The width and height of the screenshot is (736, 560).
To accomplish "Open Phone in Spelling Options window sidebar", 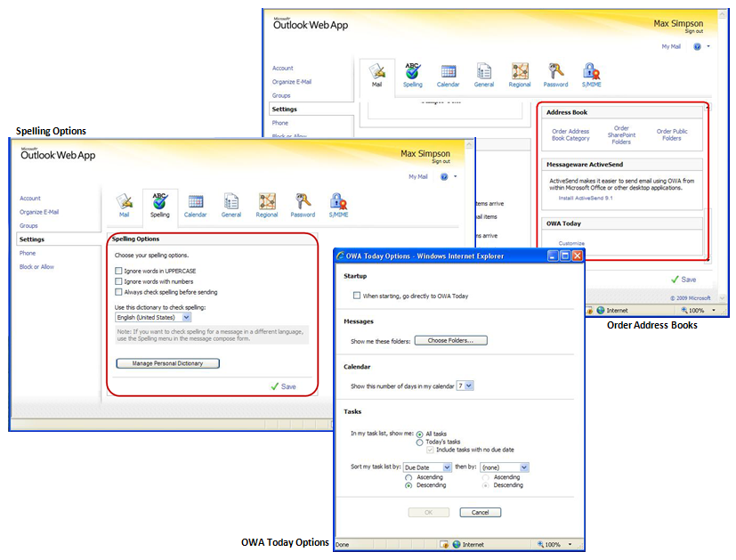I will (x=28, y=253).
